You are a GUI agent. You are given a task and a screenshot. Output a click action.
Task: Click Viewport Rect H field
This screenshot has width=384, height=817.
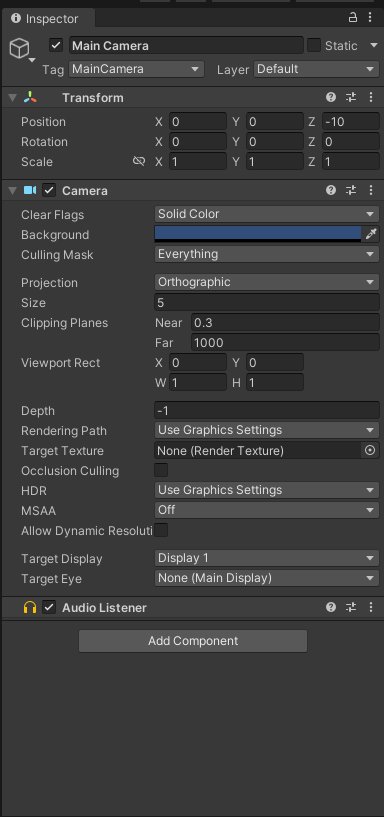(275, 382)
